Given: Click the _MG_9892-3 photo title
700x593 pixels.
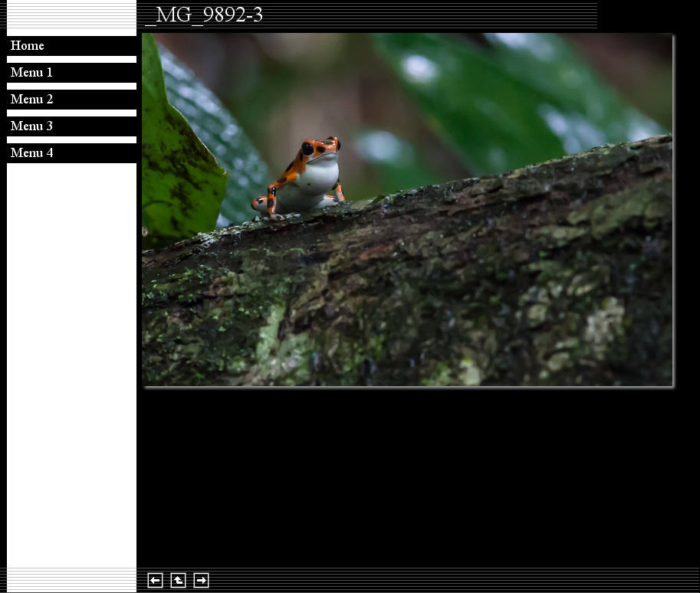Looking at the screenshot, I should 204,15.
